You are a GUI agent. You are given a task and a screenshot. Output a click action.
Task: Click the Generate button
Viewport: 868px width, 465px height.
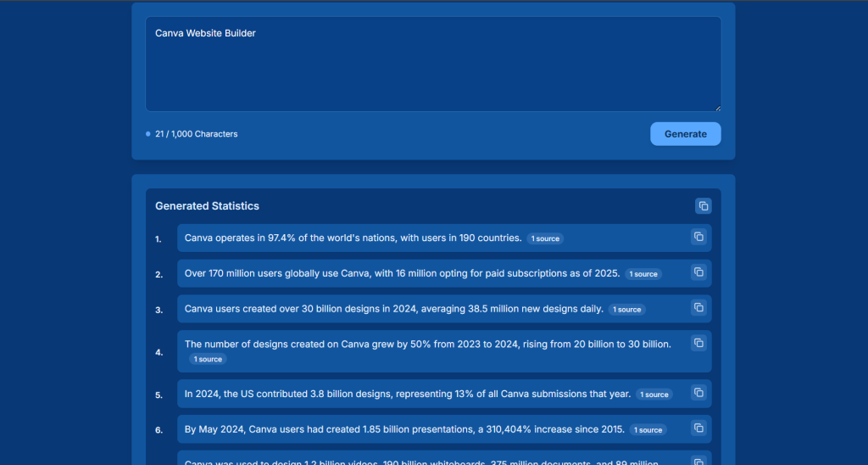coord(685,134)
